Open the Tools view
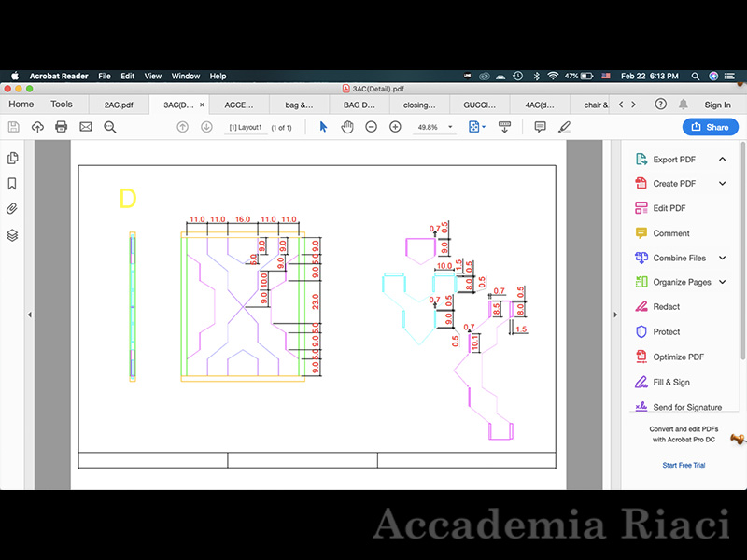This screenshot has height=560, width=747. pos(62,105)
